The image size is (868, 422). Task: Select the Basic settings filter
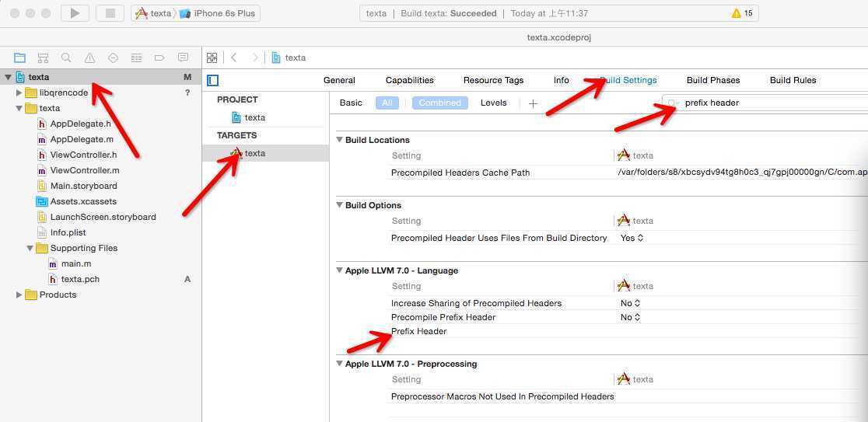pos(351,103)
